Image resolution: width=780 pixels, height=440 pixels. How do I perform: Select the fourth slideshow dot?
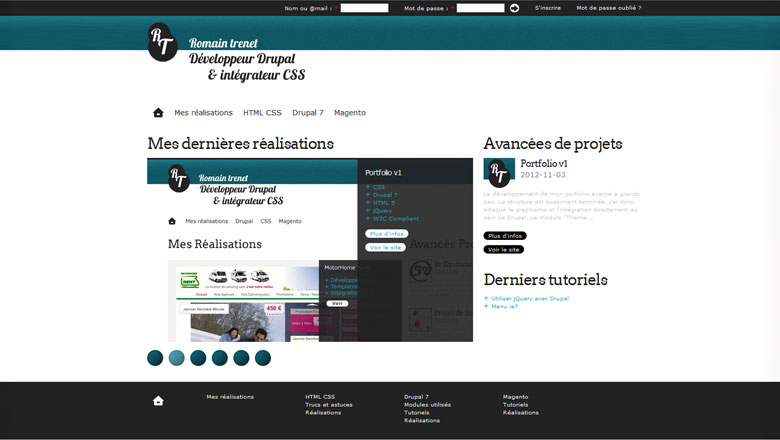(x=219, y=358)
